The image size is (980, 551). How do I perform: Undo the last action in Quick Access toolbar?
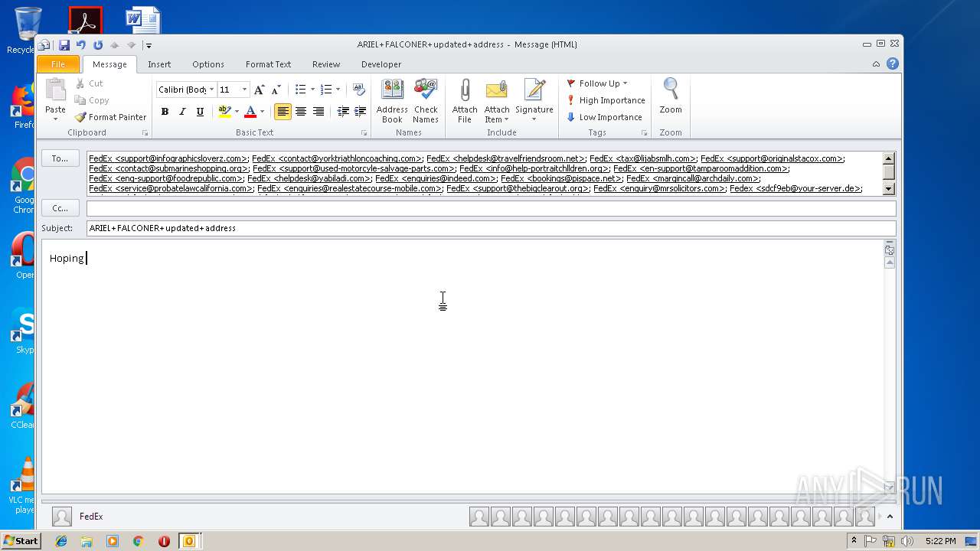[x=80, y=45]
